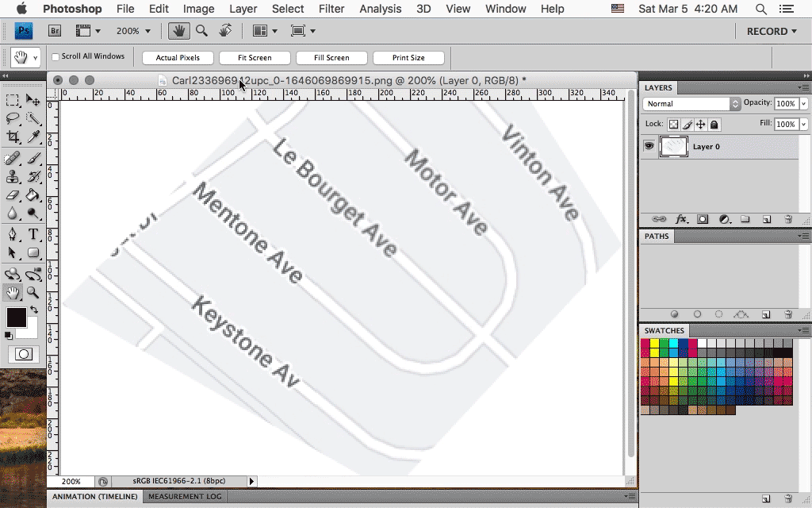Select the Blur tool
812x508 pixels.
pos(13,214)
